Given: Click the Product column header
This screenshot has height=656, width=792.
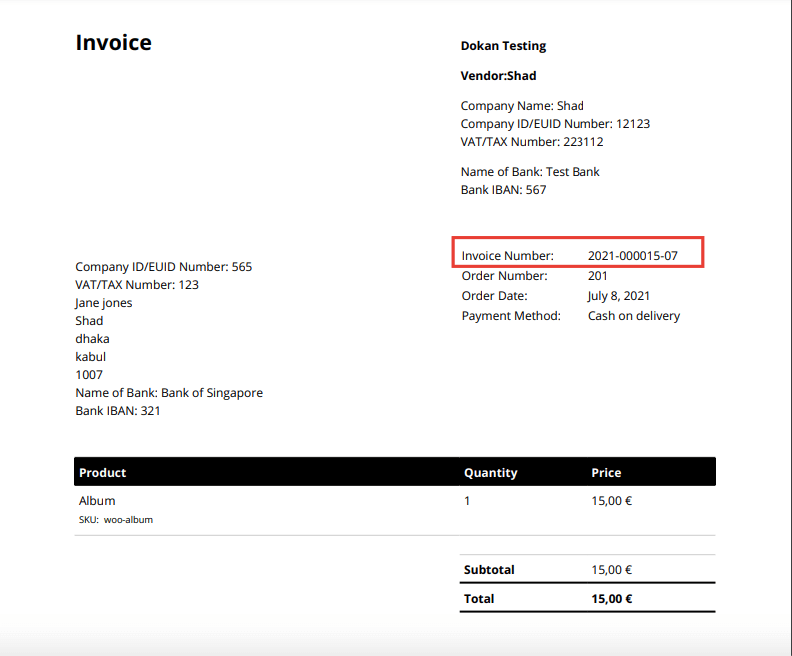Looking at the screenshot, I should click(x=103, y=473).
